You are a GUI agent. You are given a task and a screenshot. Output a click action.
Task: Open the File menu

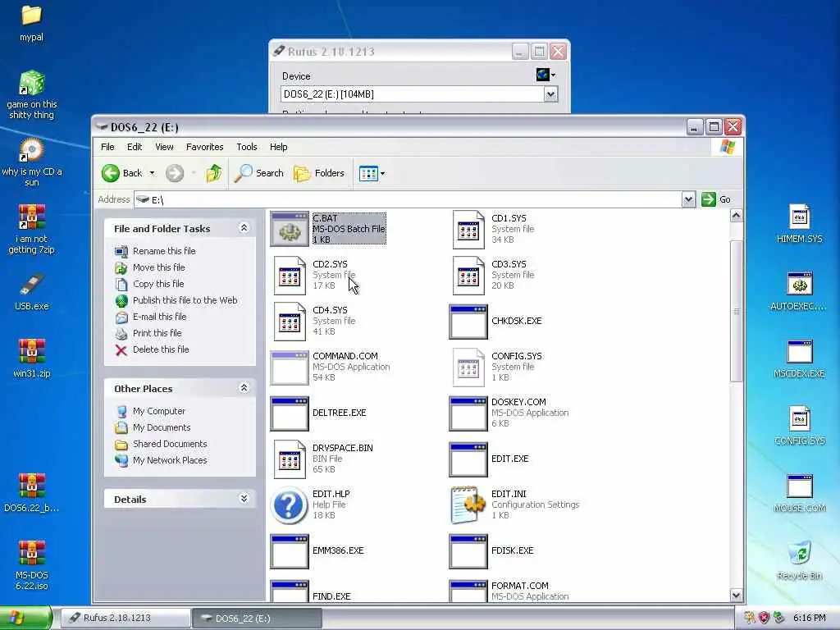click(x=107, y=147)
